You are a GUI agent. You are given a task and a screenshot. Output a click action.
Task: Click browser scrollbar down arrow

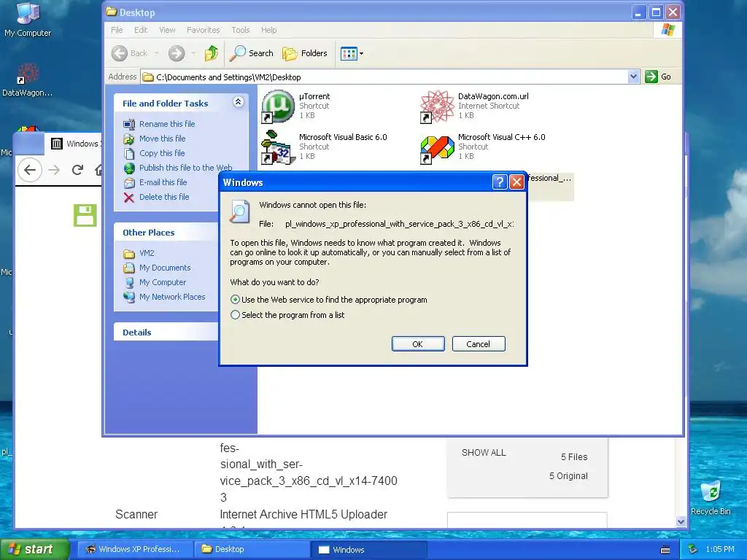(x=681, y=522)
